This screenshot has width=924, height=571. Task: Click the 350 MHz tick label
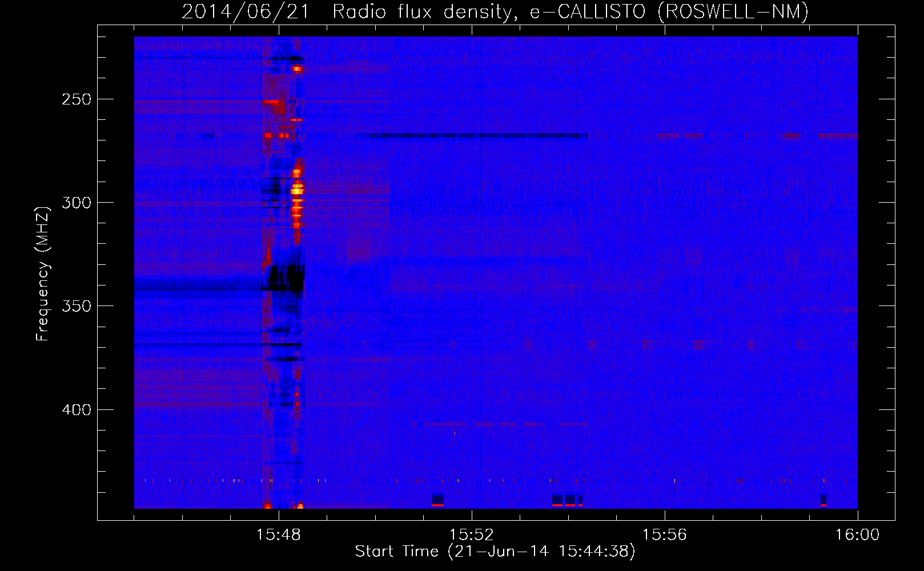pos(77,306)
